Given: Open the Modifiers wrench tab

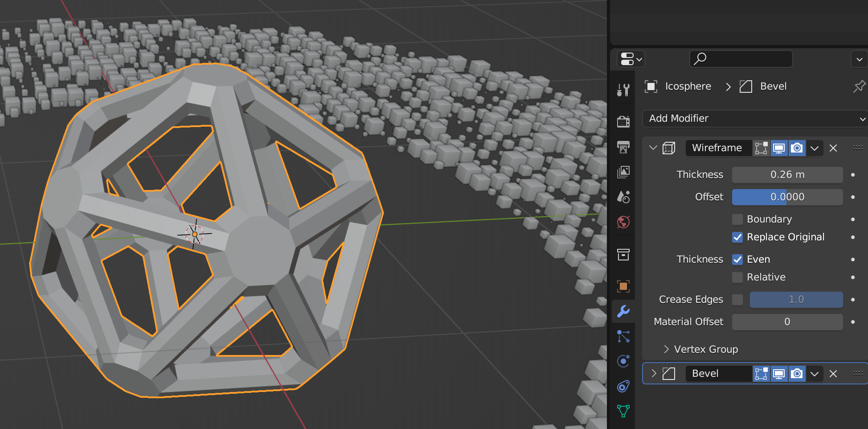Looking at the screenshot, I should click(x=623, y=311).
